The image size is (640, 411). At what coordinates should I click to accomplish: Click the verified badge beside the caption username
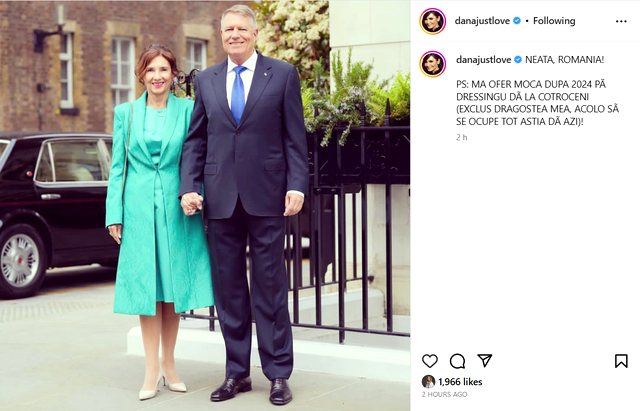518,60
